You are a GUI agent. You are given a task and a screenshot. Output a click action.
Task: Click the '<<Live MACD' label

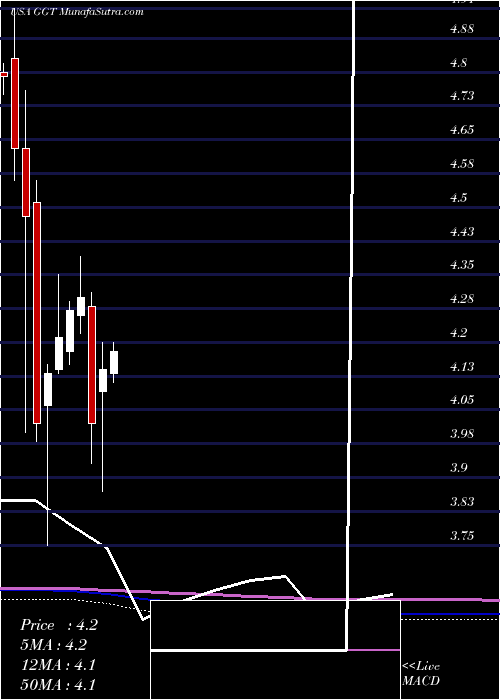(421, 674)
